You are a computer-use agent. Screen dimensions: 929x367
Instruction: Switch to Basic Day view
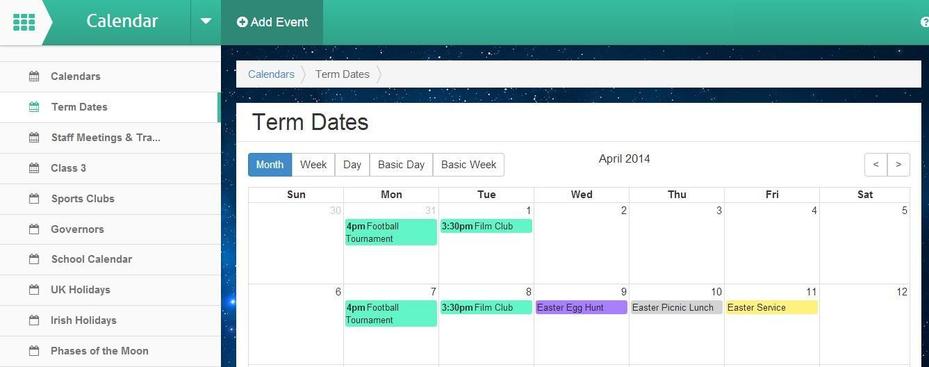tap(401, 165)
